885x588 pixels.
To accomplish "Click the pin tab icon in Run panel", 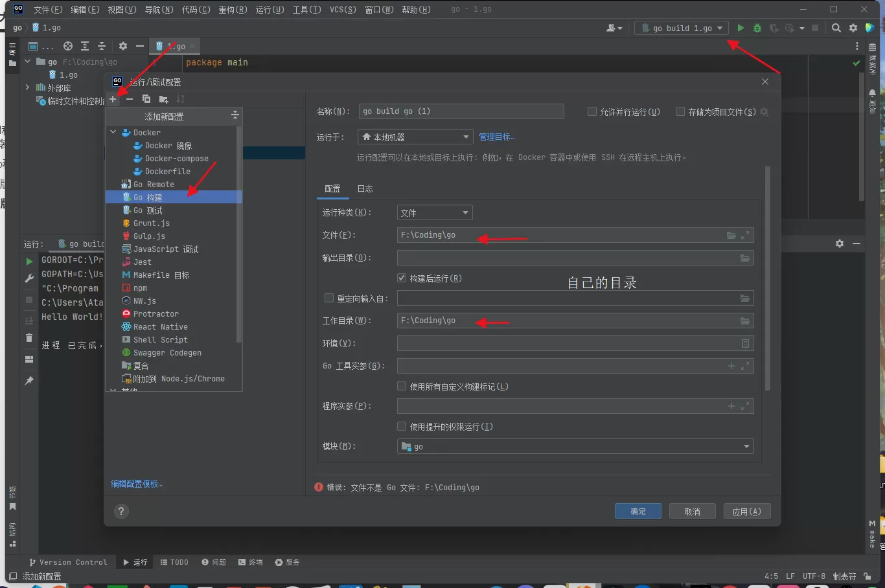I will [29, 381].
